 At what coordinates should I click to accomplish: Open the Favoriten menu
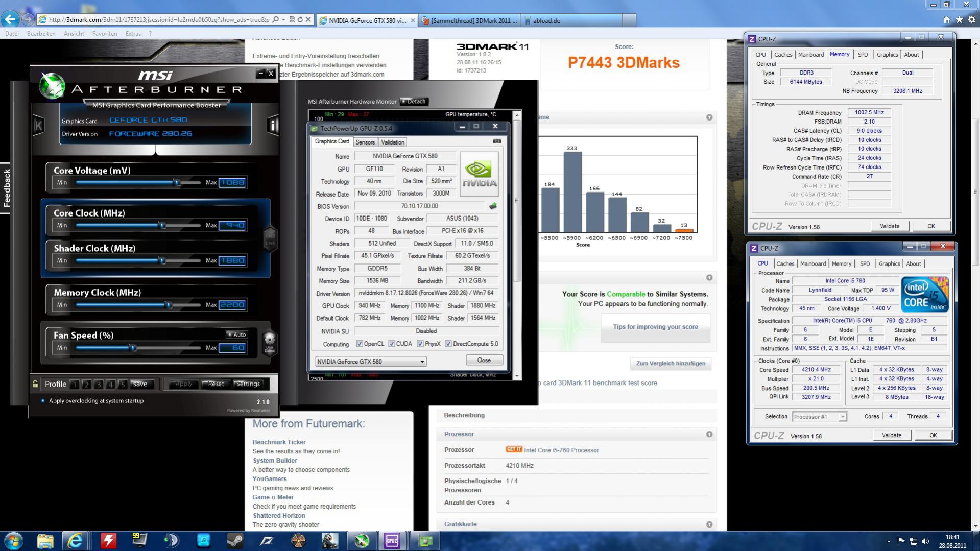[x=105, y=34]
